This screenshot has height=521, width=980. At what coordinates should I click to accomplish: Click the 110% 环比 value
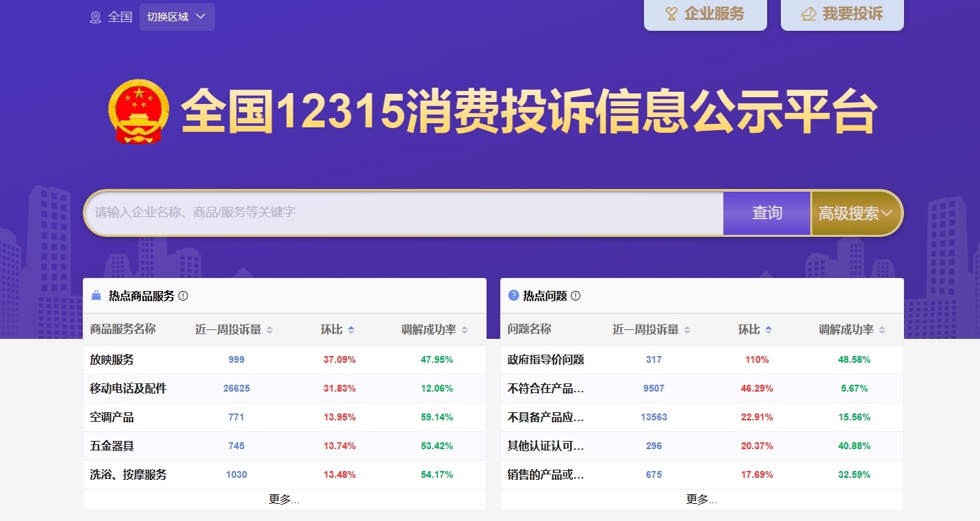[757, 359]
